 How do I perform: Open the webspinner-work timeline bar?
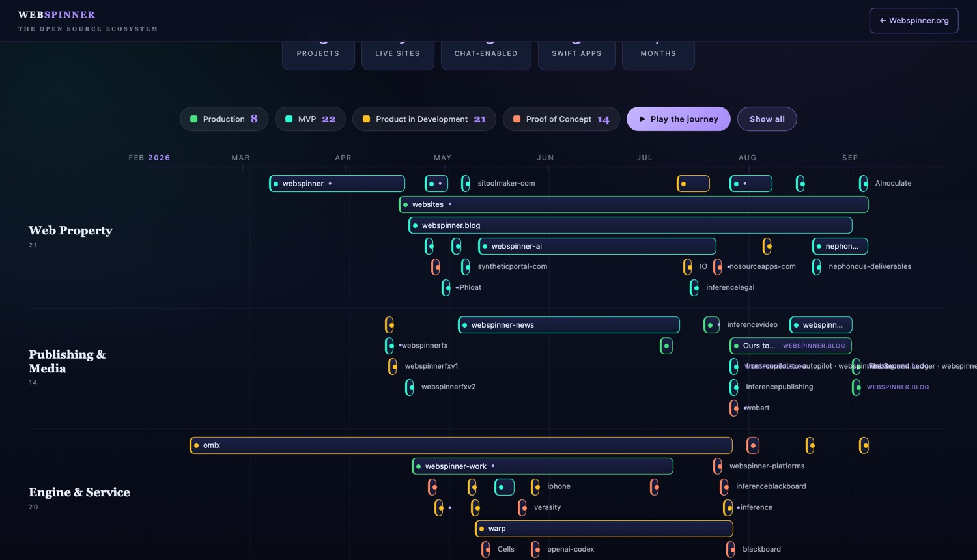click(x=543, y=466)
